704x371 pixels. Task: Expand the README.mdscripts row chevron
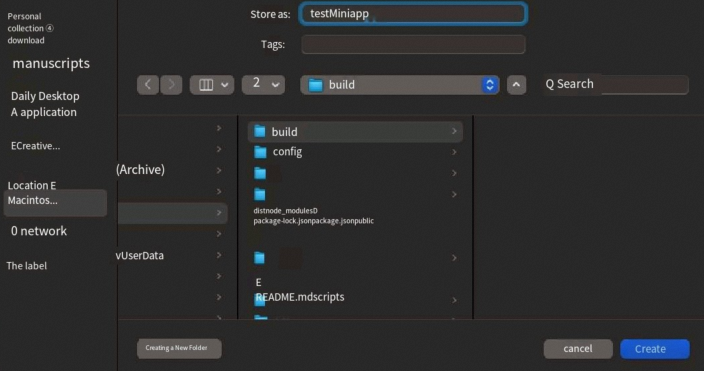(454, 300)
